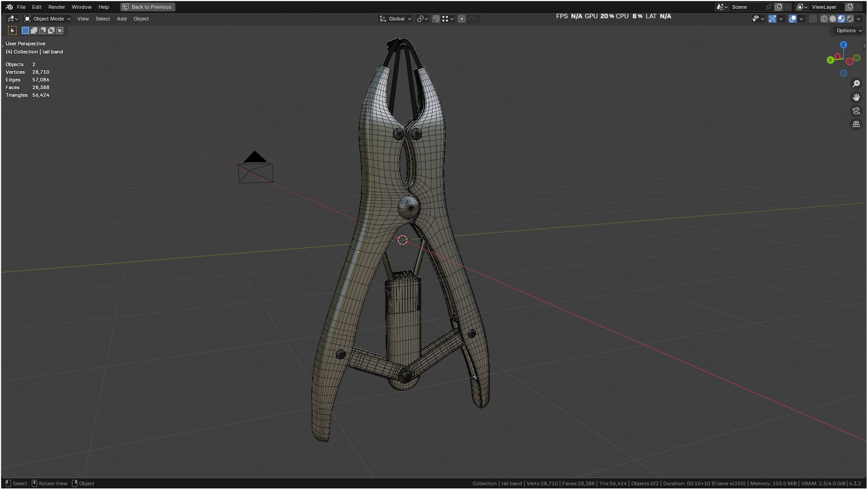868x490 pixels.
Task: Open the ViewLayer browse dropdown
Action: (802, 7)
